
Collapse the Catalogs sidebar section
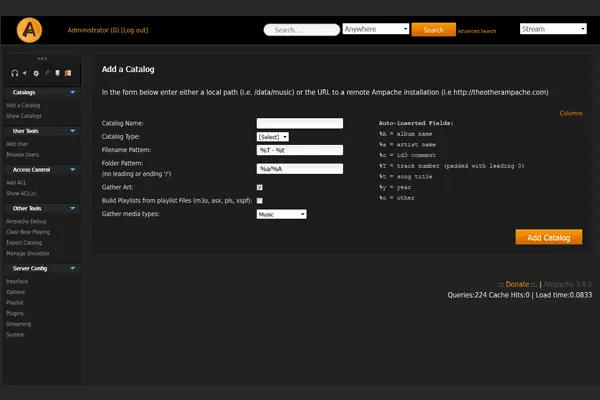click(x=73, y=92)
